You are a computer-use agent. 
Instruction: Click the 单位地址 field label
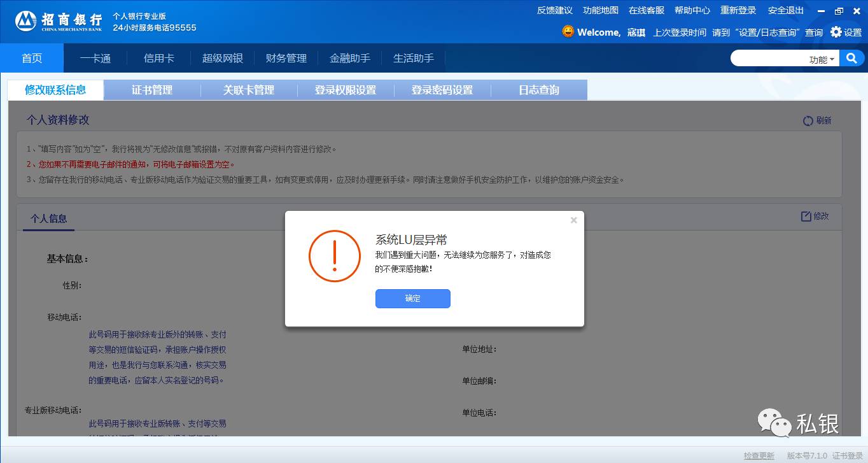pos(479,349)
